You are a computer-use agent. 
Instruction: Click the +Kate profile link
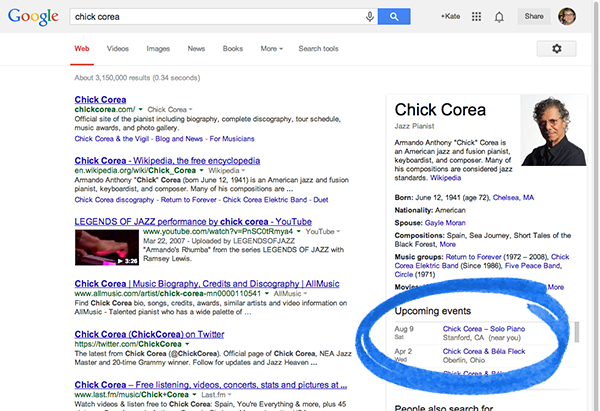point(450,16)
